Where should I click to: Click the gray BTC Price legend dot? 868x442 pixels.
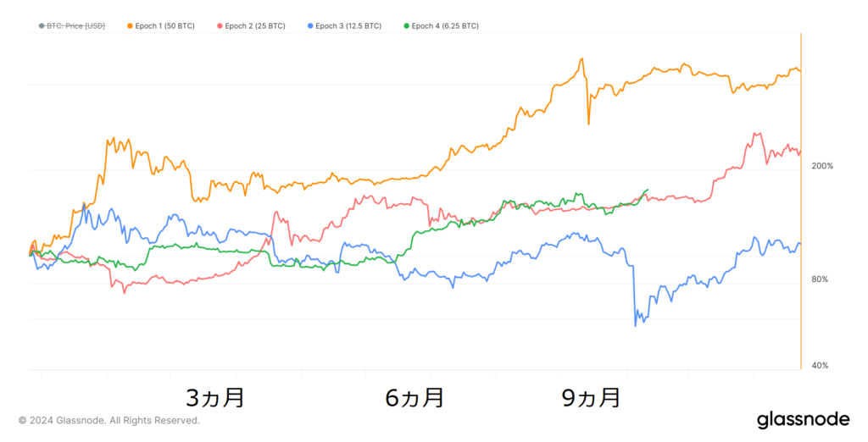[x=42, y=26]
